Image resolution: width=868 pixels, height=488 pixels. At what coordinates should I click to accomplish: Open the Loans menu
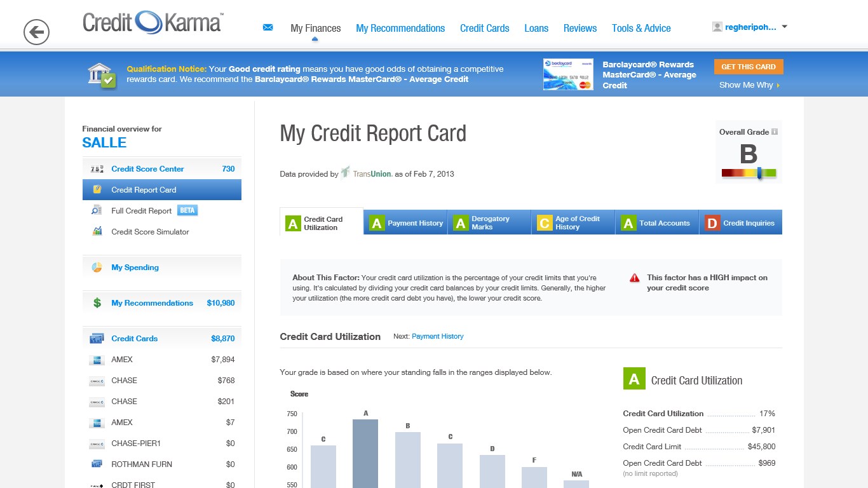536,28
